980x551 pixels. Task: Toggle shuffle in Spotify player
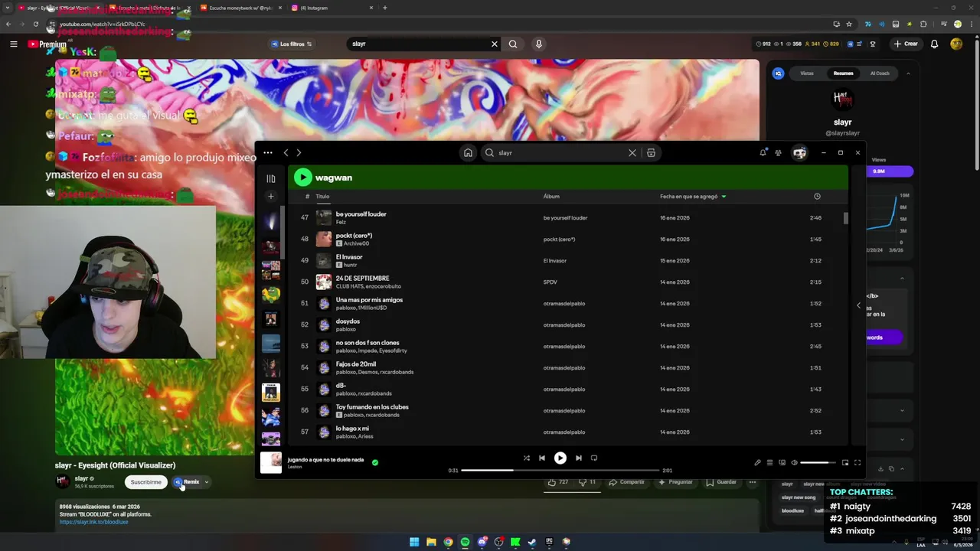pos(526,458)
